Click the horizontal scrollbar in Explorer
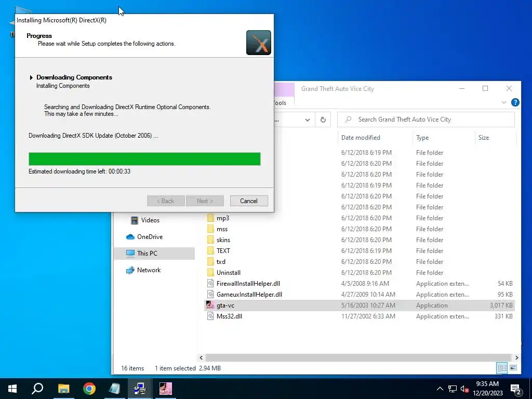 coord(358,357)
